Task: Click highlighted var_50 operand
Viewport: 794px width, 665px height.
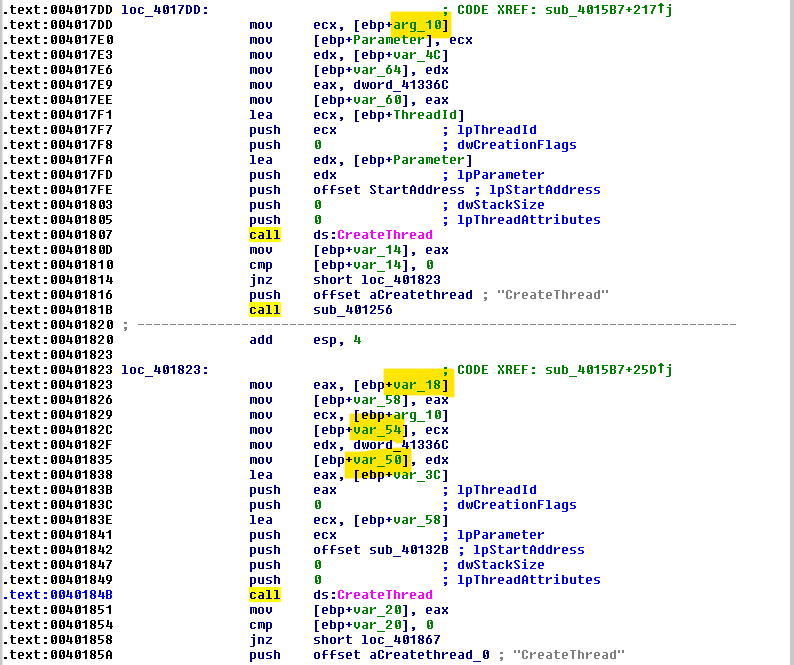Action: click(x=376, y=460)
